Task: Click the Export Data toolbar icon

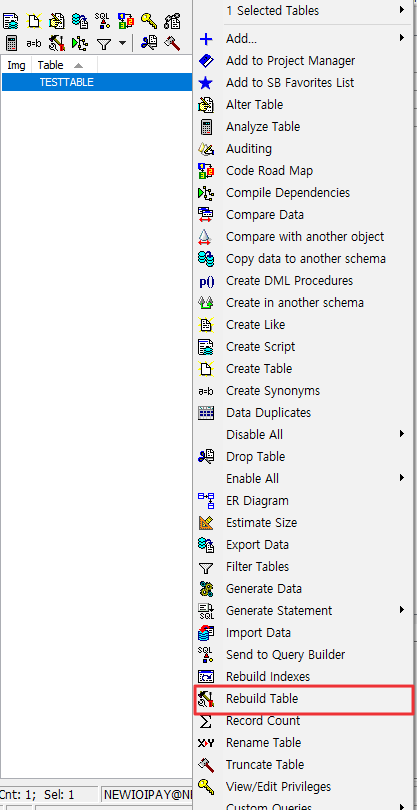Action: 80,21
